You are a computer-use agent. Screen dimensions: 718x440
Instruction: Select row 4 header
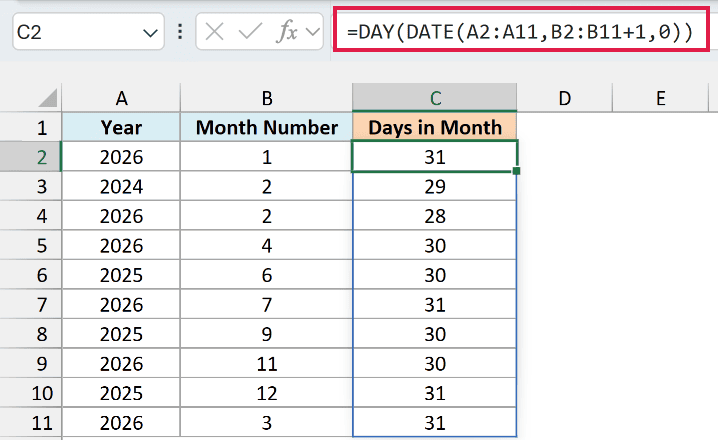pos(31,216)
